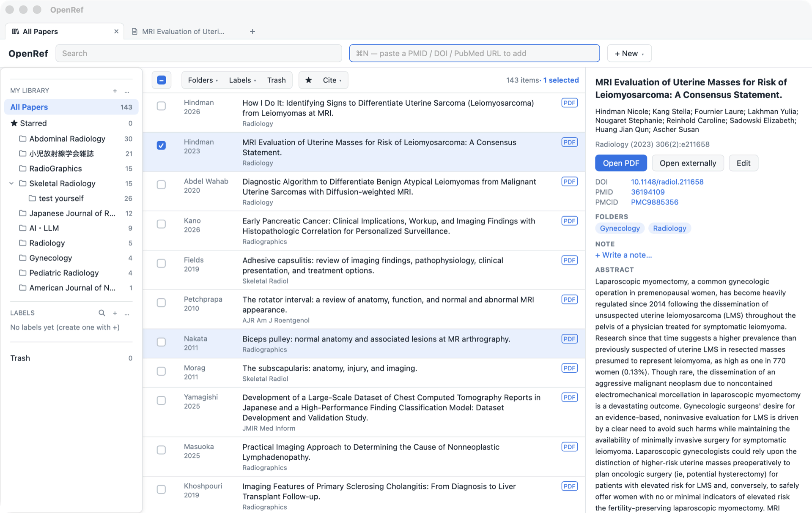Check the Petchprapa 2010 paper checkbox

click(x=161, y=303)
